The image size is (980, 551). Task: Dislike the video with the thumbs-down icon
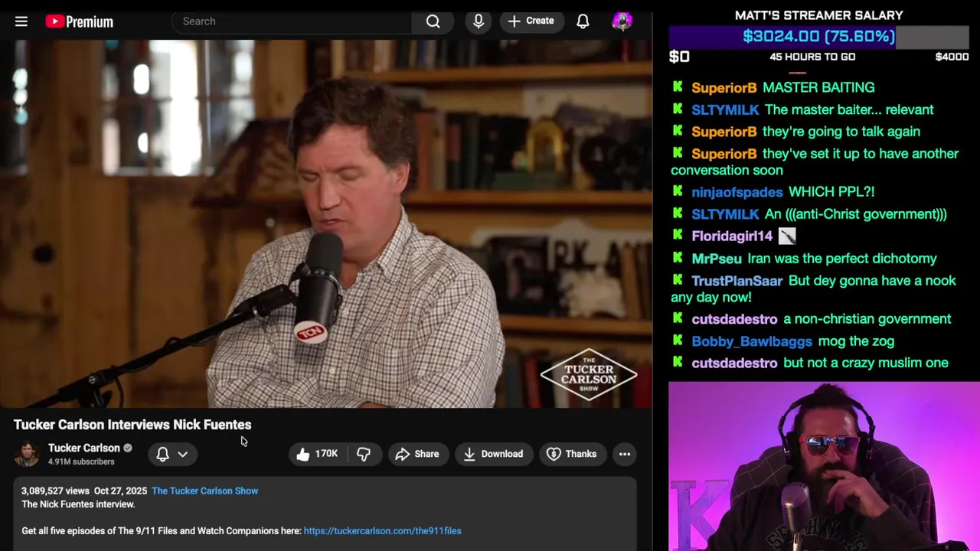[364, 454]
